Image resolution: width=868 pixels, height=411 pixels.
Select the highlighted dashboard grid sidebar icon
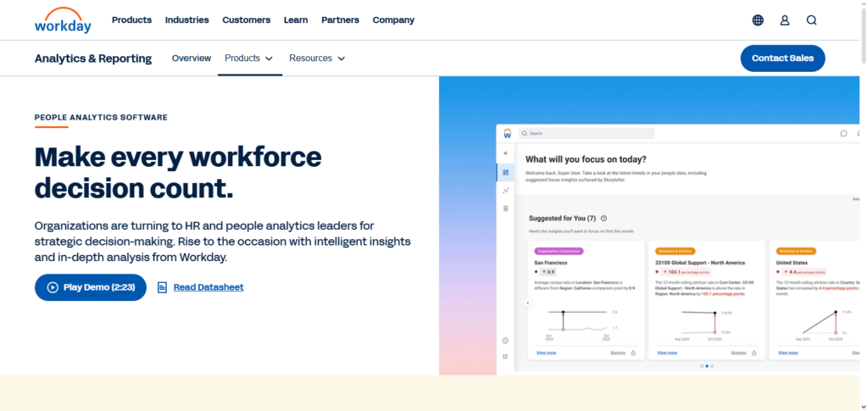point(505,173)
